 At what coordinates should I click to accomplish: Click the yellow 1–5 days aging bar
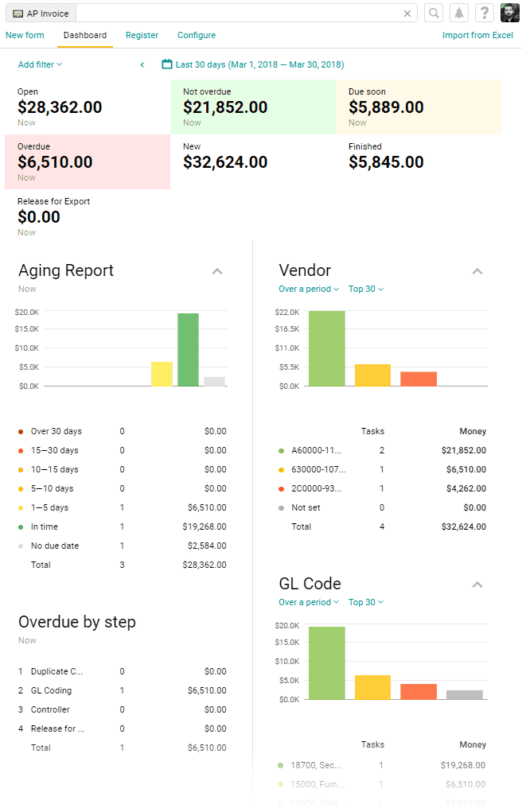[x=162, y=374]
